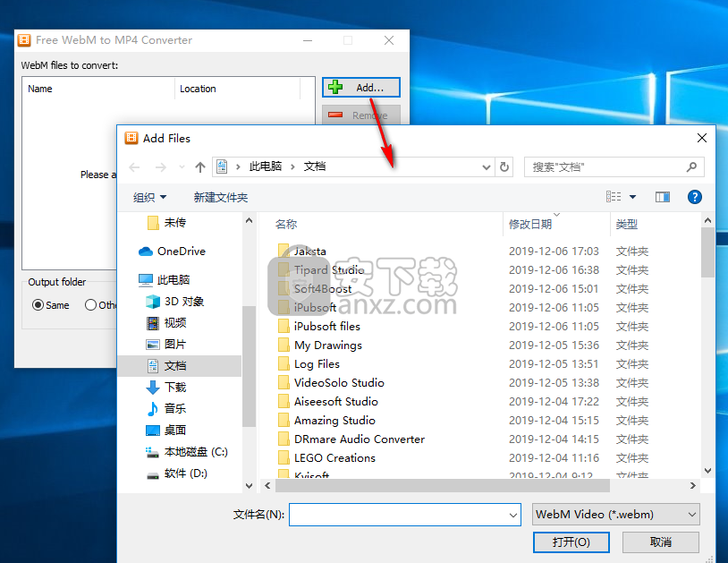
Task: Click the My Drawings folder icon
Action: tap(284, 345)
